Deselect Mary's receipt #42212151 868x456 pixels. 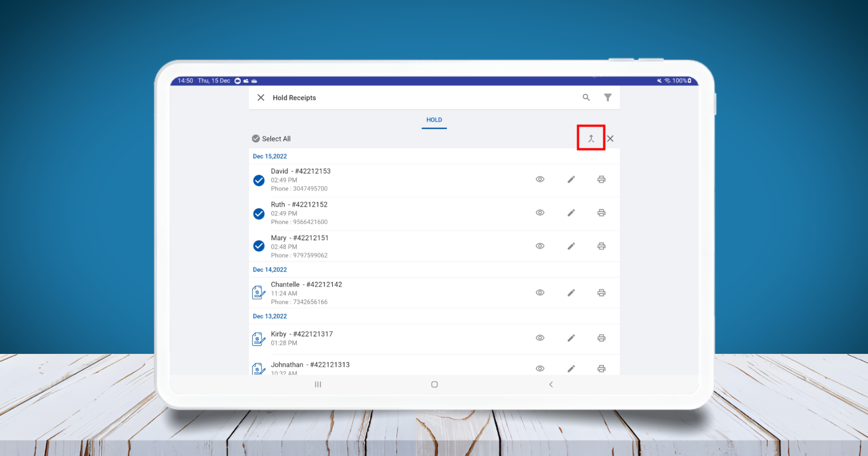coord(259,246)
